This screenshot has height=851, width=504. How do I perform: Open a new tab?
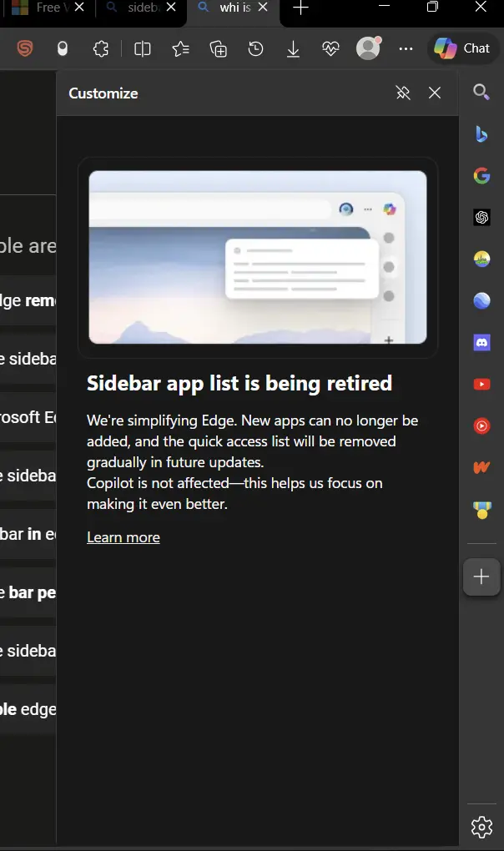tap(300, 8)
